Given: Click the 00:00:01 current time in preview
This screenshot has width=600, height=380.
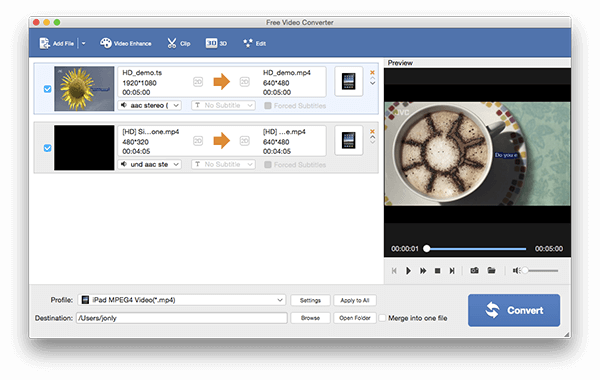Looking at the screenshot, I should 405,249.
